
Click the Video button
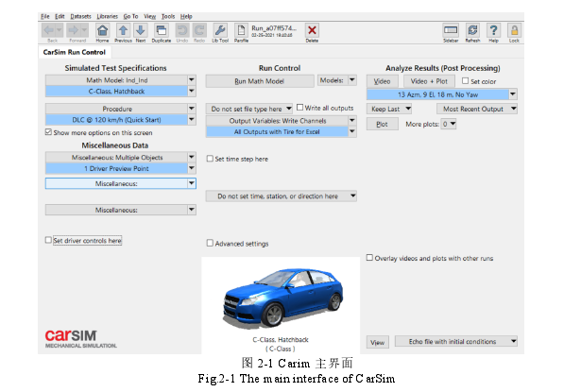[382, 81]
